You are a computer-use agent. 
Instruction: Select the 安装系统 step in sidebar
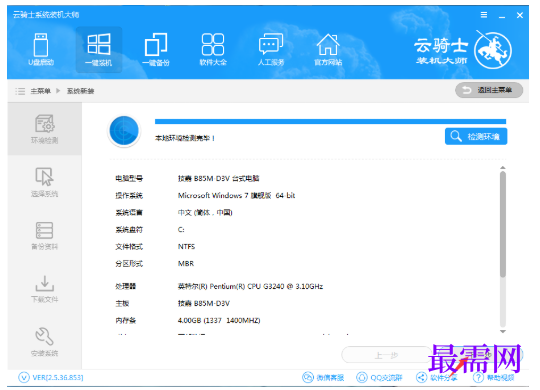tap(44, 342)
